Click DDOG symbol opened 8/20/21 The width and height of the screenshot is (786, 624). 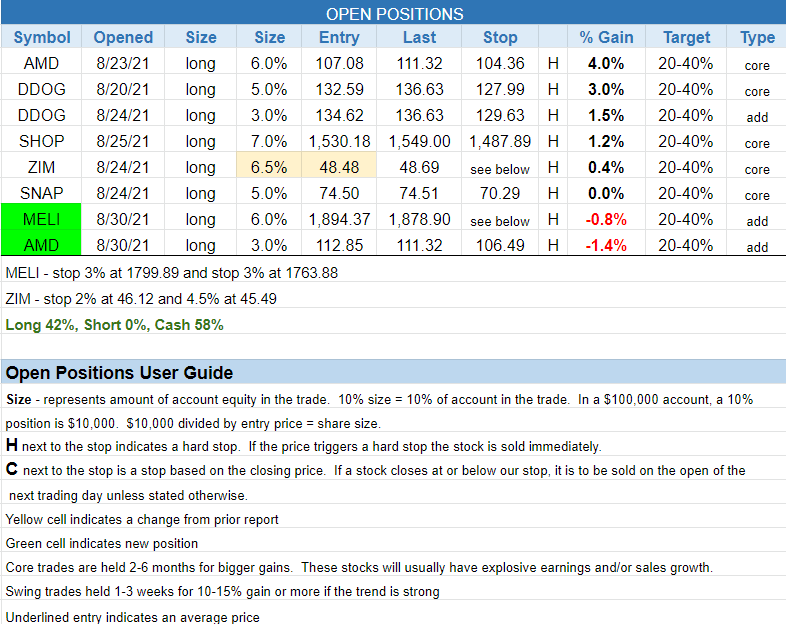pos(41,89)
